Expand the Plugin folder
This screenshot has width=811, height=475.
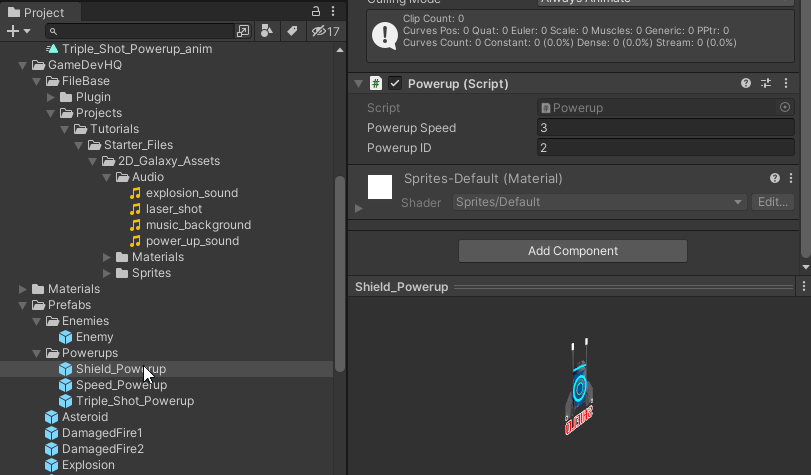51,97
